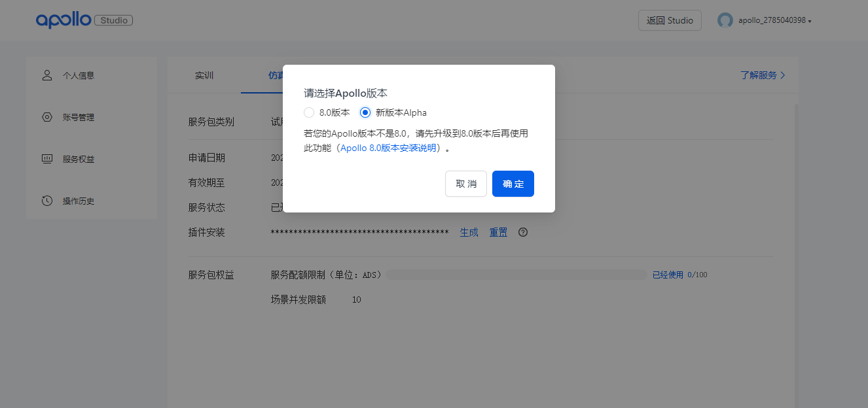
Task: Click the 个人信息 person icon in sidebar
Action: tap(46, 75)
